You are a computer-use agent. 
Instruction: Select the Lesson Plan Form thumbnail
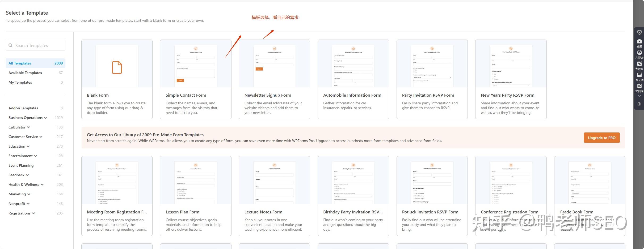[x=196, y=180]
